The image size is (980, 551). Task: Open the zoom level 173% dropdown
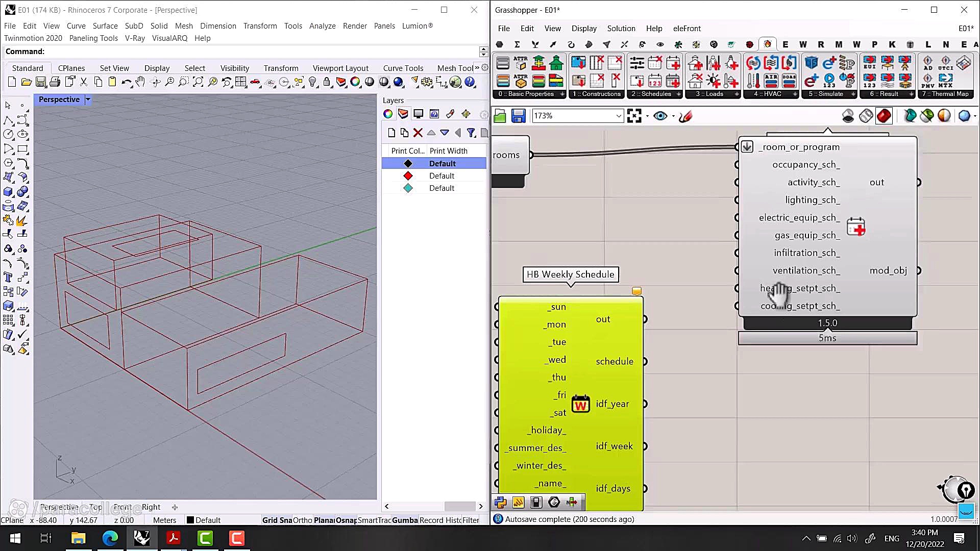pos(618,116)
